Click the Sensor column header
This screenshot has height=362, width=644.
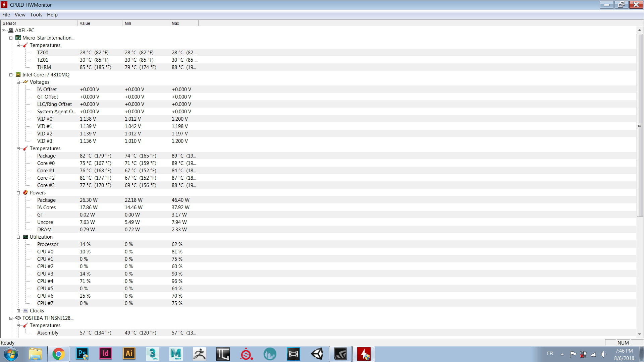pos(39,23)
